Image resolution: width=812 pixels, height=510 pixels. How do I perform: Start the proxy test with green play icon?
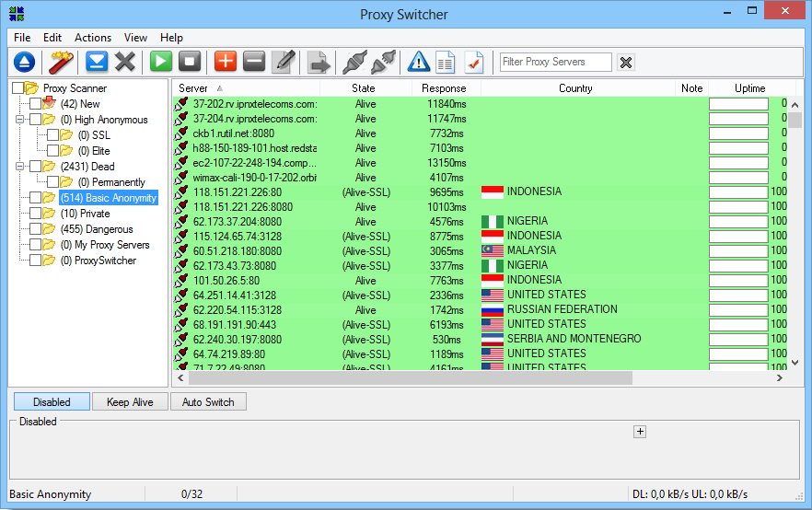(x=161, y=62)
